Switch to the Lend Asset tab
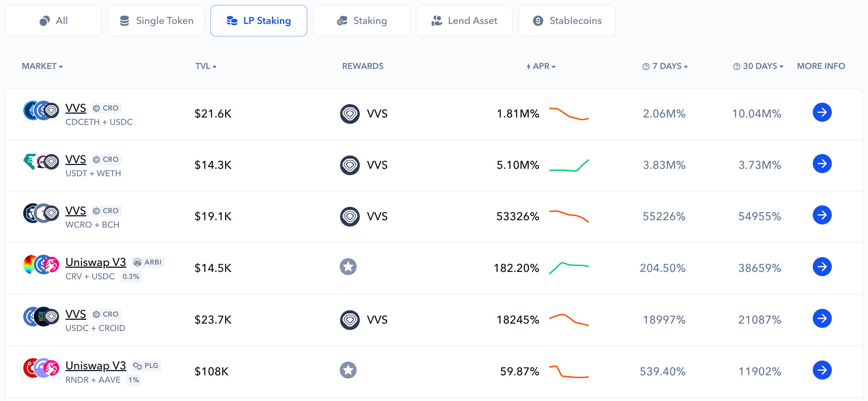The height and width of the screenshot is (401, 868). click(x=464, y=21)
